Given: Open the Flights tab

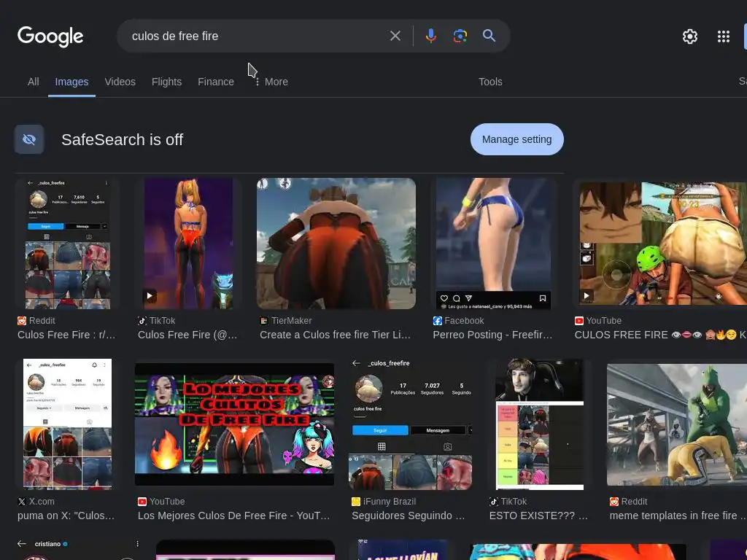Looking at the screenshot, I should 166,82.
